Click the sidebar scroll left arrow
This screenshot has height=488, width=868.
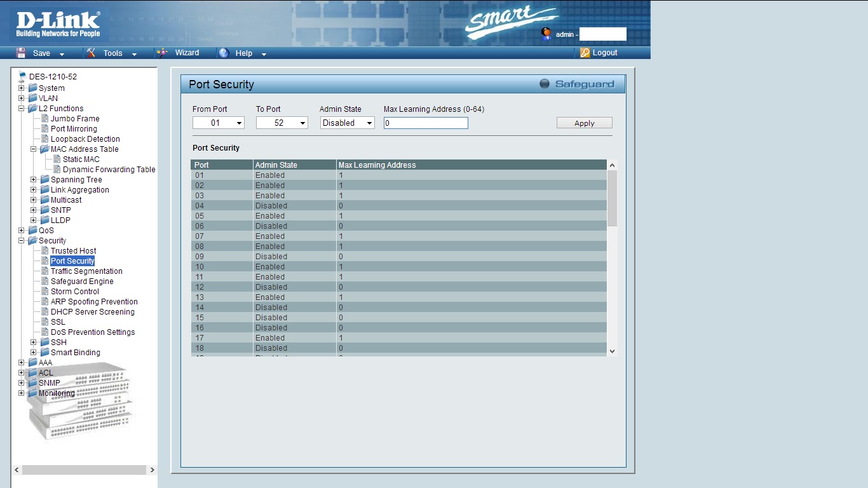[17, 470]
